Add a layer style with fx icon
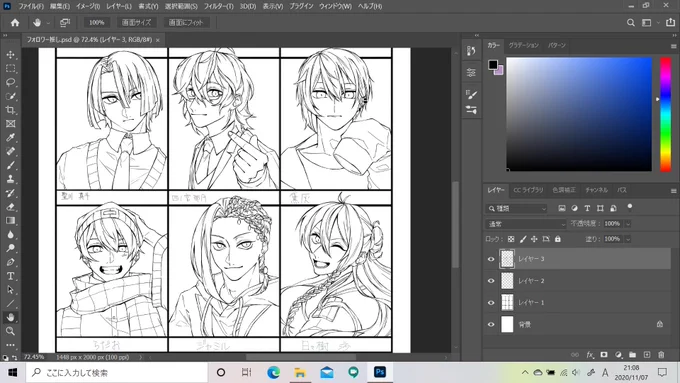The image size is (680, 383). pyautogui.click(x=590, y=355)
